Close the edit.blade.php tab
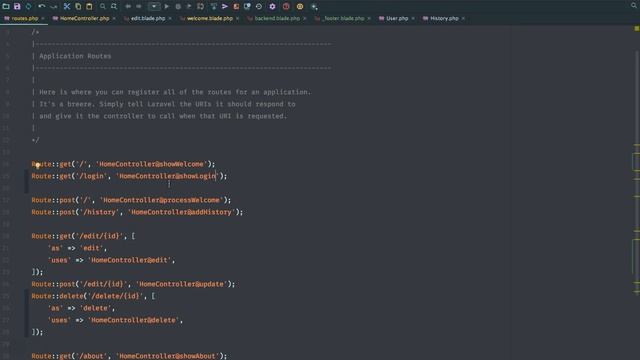 click(x=170, y=18)
